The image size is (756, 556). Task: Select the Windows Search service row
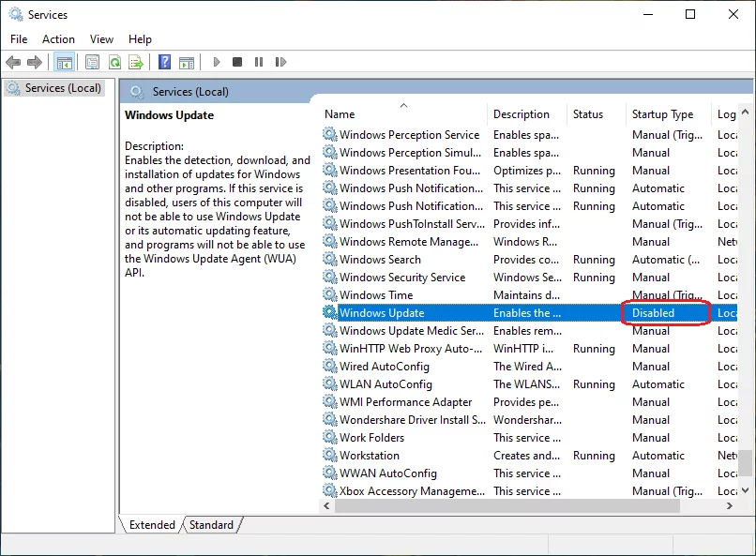coord(380,260)
